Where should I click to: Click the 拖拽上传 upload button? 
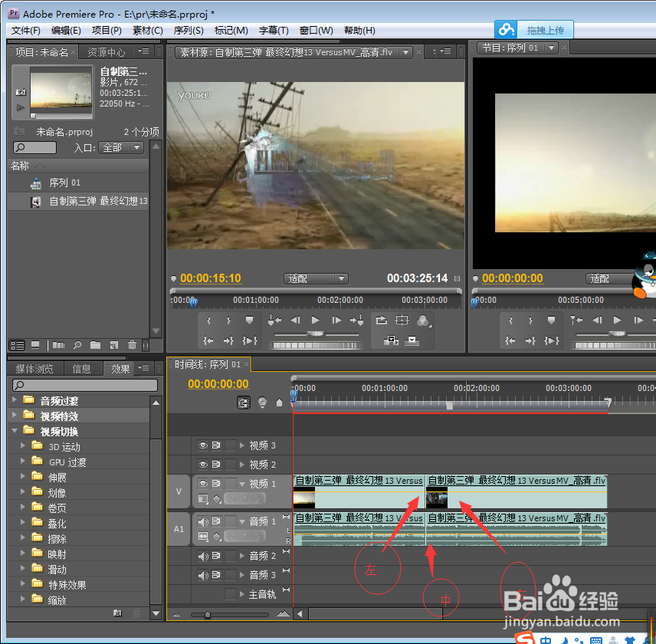point(534,30)
